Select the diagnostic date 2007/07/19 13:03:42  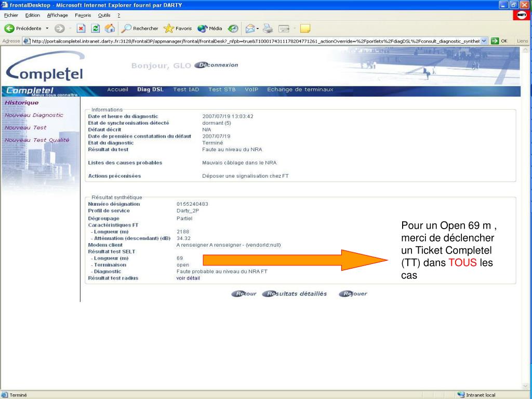pos(228,116)
